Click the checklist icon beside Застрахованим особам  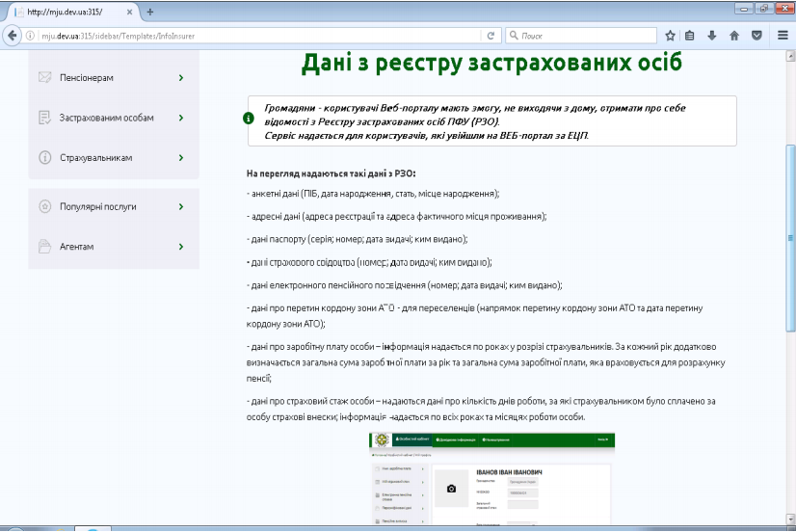pyautogui.click(x=44, y=118)
